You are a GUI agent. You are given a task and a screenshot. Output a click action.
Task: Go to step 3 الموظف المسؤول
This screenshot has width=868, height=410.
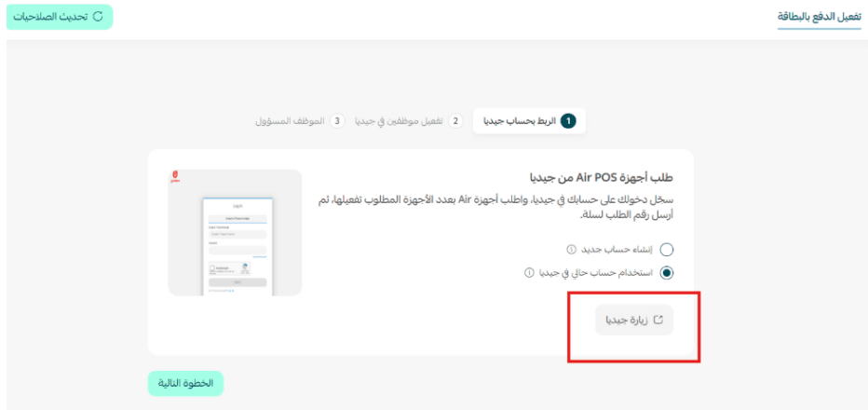pyautogui.click(x=300, y=121)
